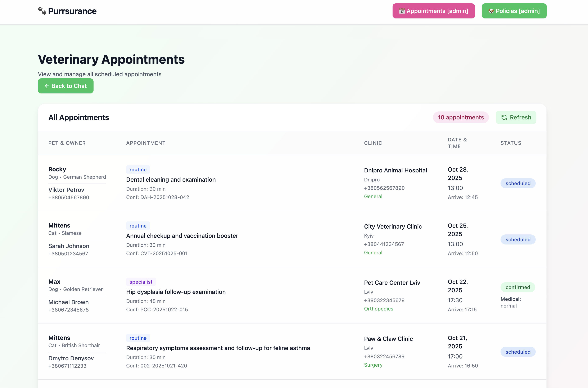The height and width of the screenshot is (388, 588).
Task: Click the Status column header
Action: (x=511, y=143)
